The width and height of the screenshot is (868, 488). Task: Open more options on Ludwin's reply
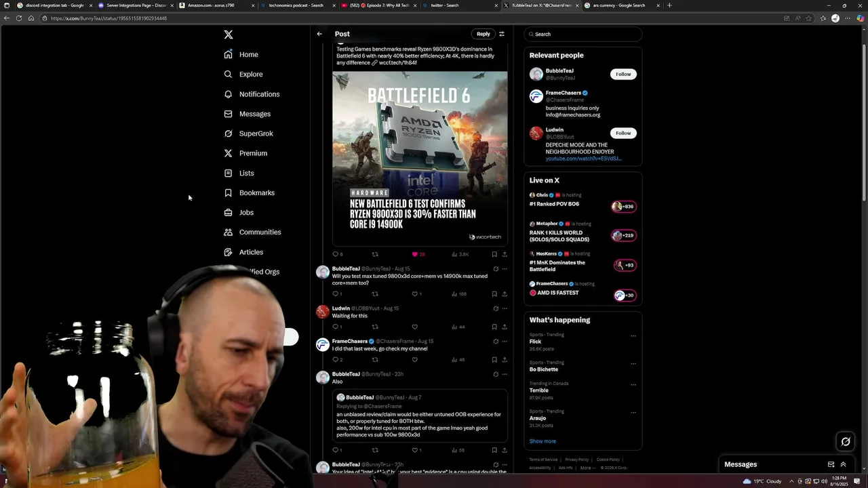504,308
